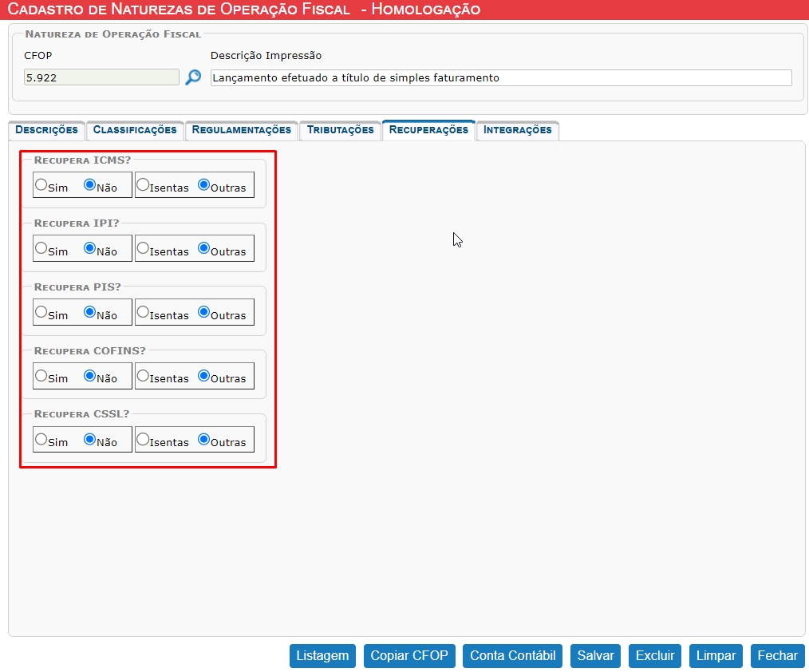Close the form with Fechar
This screenshot has height=672, width=809.
pos(778,655)
